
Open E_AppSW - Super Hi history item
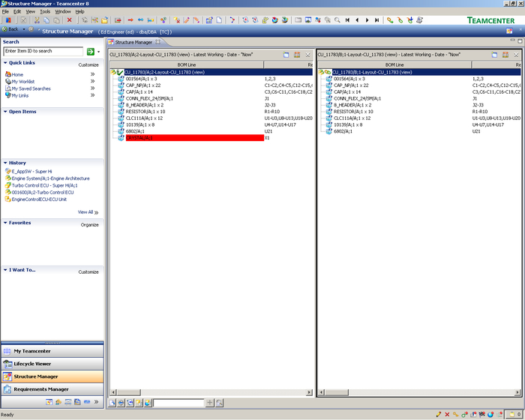31,171
